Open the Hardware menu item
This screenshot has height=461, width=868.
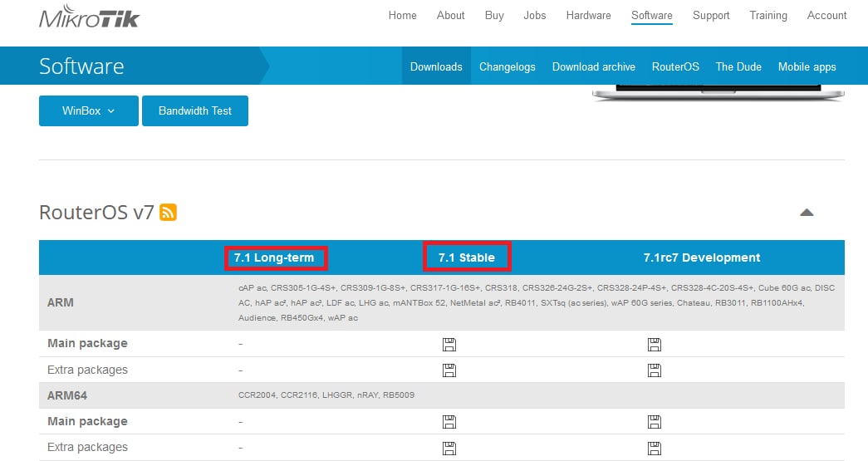coord(588,16)
